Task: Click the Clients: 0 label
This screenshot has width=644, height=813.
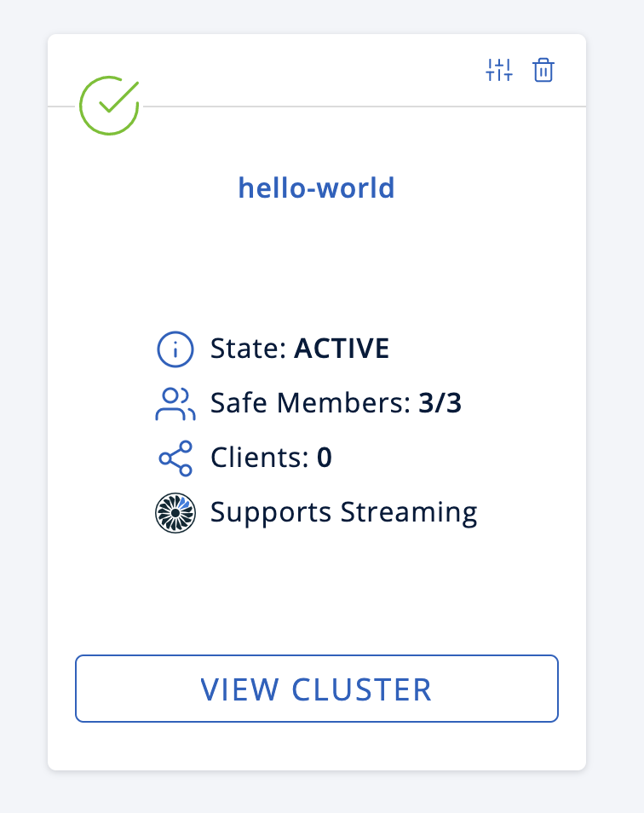Action: pyautogui.click(x=271, y=458)
